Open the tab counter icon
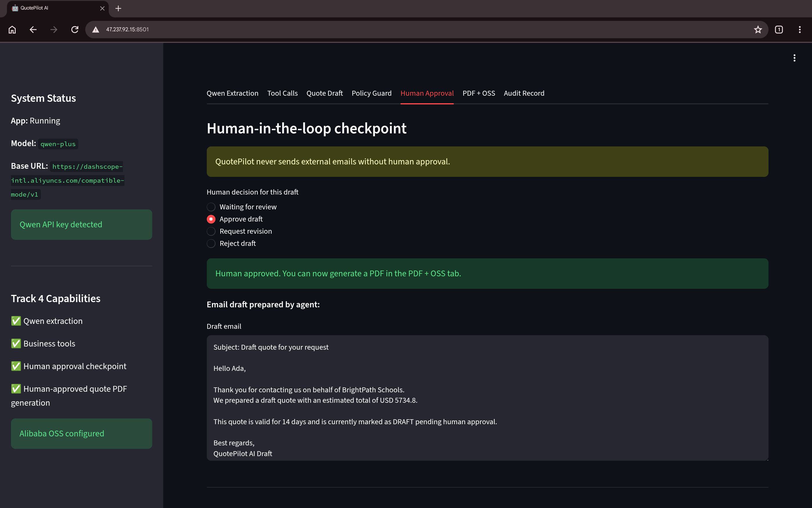The height and width of the screenshot is (508, 812). pos(779,30)
